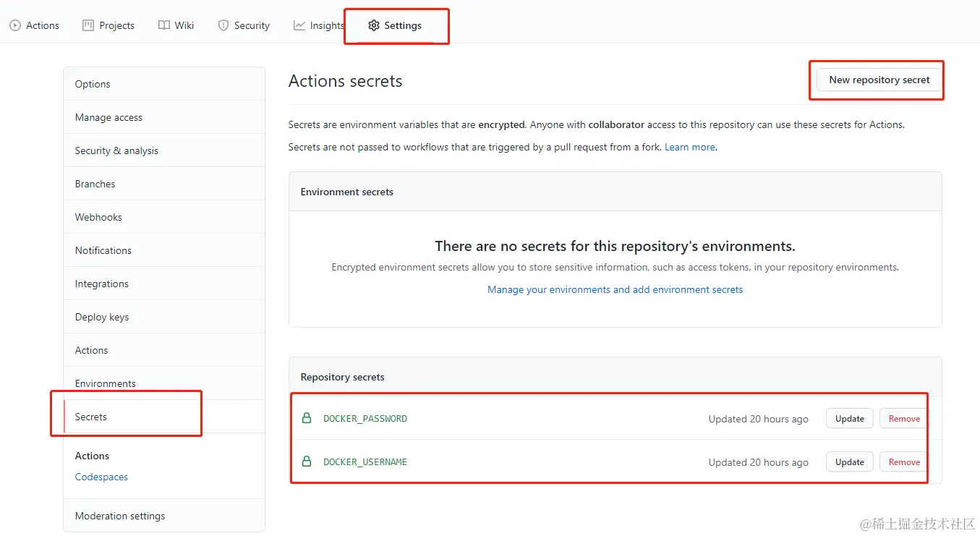This screenshot has height=536, width=980.
Task: Select Secrets in the settings sidebar
Action: [x=91, y=417]
